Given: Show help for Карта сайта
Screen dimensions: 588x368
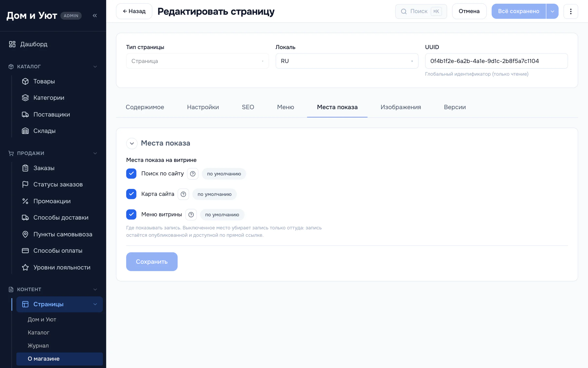Looking at the screenshot, I should 183,194.
